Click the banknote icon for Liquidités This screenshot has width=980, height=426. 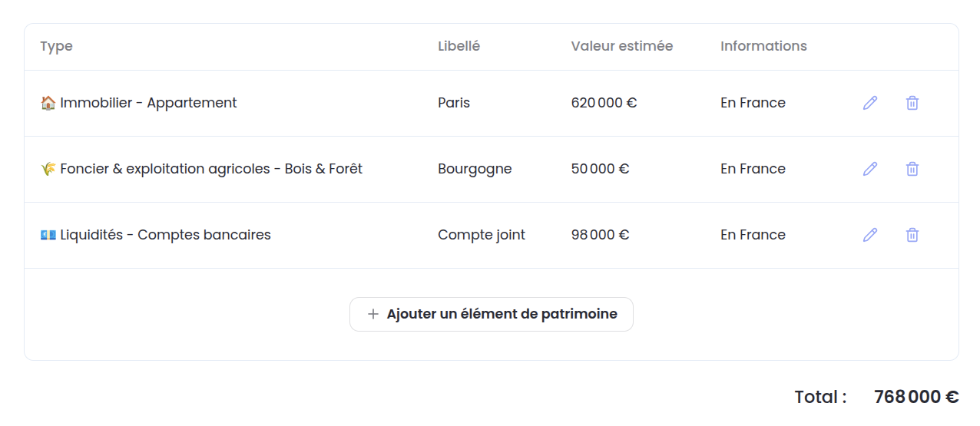[x=48, y=235]
